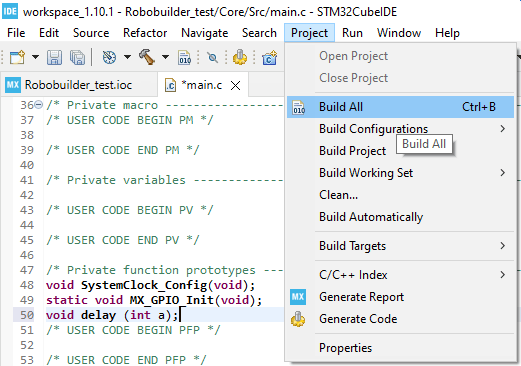
Task: Click line 49 'static void MX_GPIO_Init(void);'
Action: 154,300
